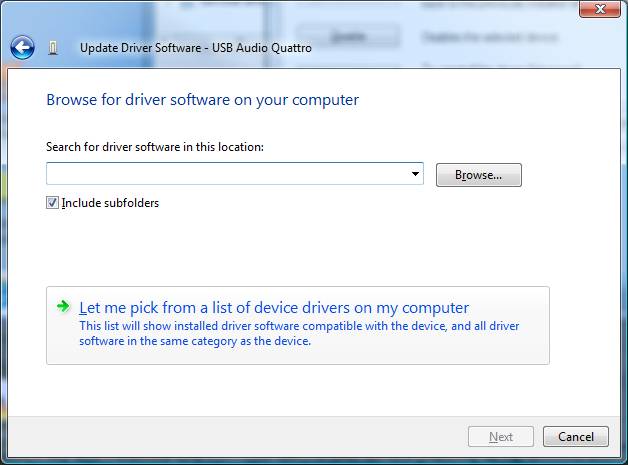628x465 pixels.
Task: Click the 'Update Driver Software - USB Audio Quattro' title
Action: (196, 48)
